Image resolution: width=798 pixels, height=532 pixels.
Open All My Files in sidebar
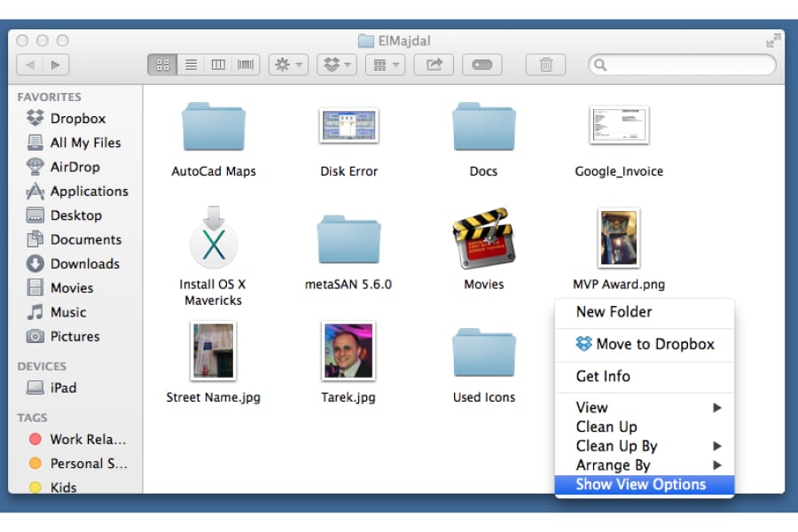74,143
